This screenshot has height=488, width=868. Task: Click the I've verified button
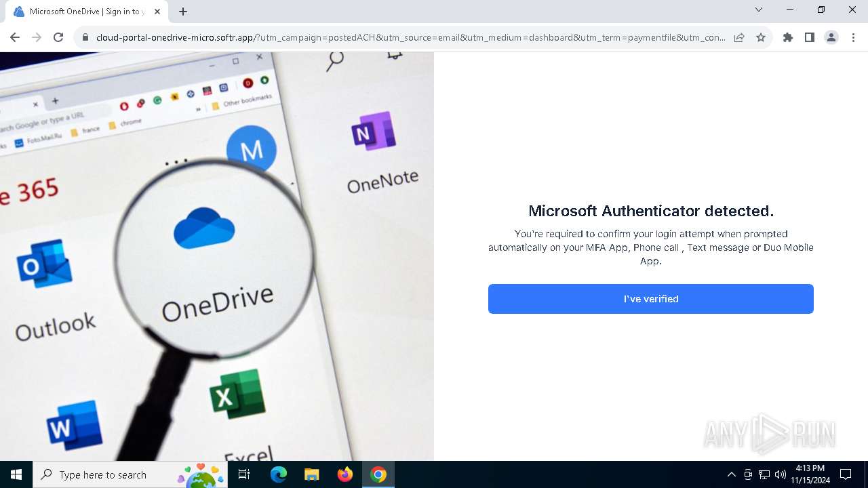(x=650, y=299)
